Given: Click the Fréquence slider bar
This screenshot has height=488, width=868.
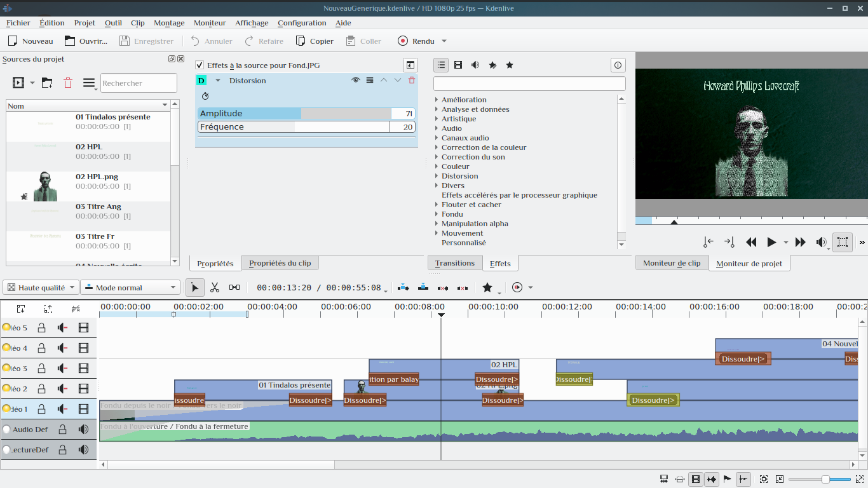Looking at the screenshot, I should click(x=294, y=126).
